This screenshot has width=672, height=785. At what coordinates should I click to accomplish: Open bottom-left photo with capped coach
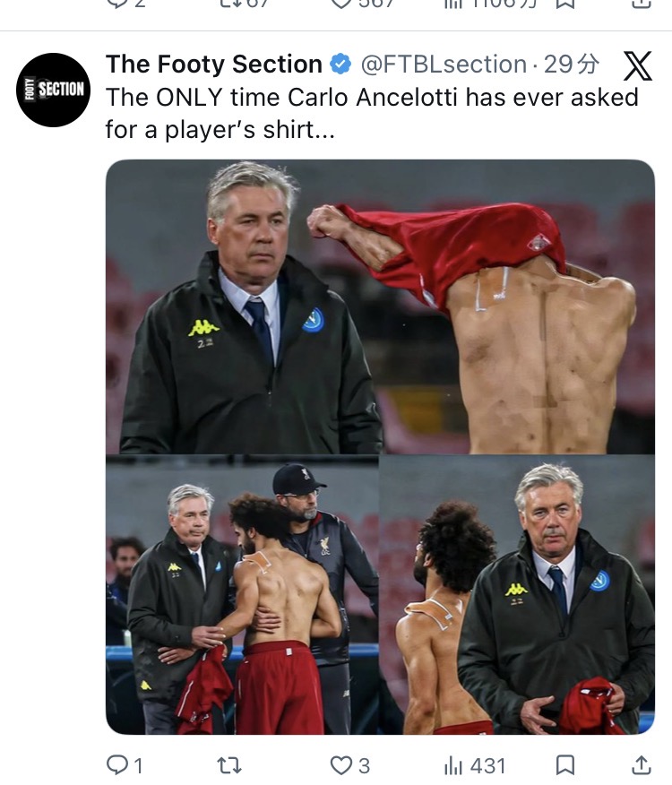pos(242,595)
